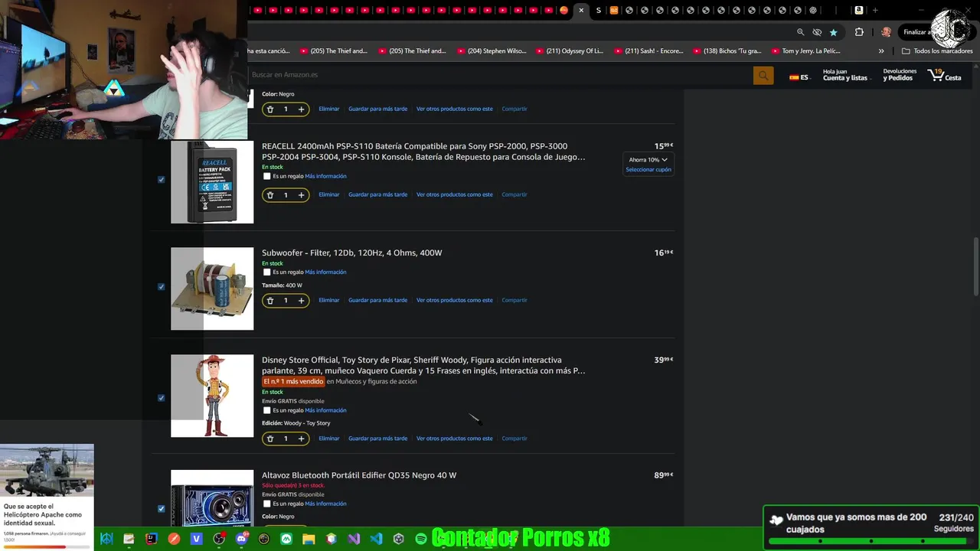Deselect the REACELL battery item checkbox
This screenshot has width=980, height=551.
tap(161, 180)
